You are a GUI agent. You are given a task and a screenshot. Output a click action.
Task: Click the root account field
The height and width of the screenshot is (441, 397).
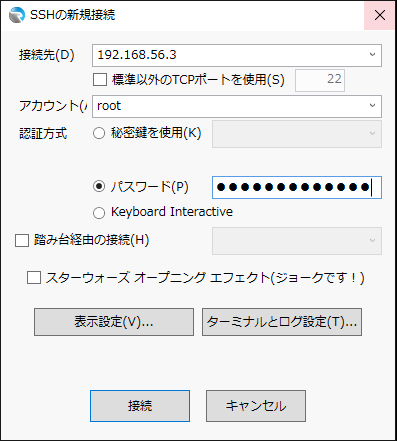237,106
